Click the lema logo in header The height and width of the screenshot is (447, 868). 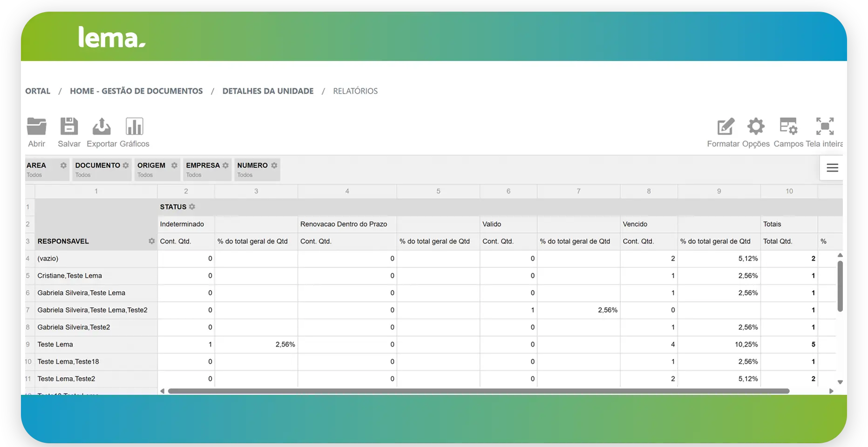point(112,37)
